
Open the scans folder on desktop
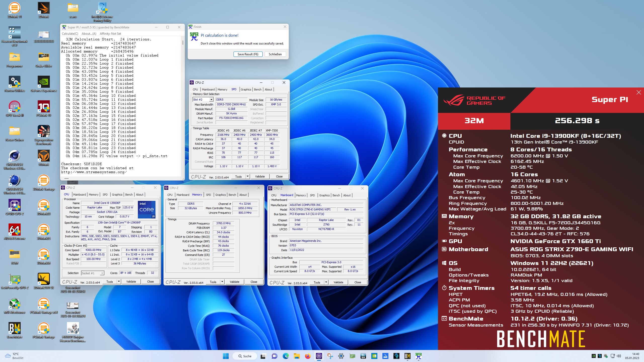(73, 10)
